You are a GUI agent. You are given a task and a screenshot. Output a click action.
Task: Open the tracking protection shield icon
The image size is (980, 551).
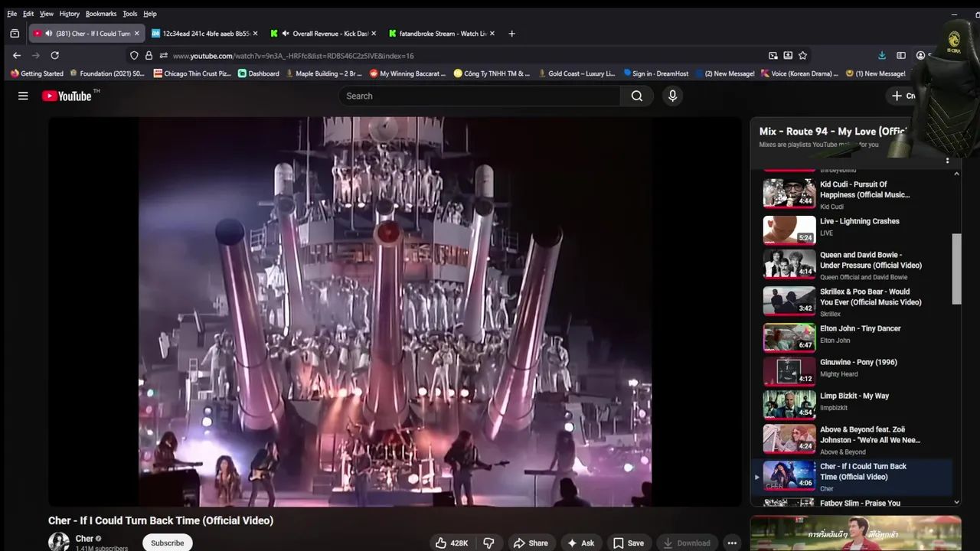pos(134,55)
